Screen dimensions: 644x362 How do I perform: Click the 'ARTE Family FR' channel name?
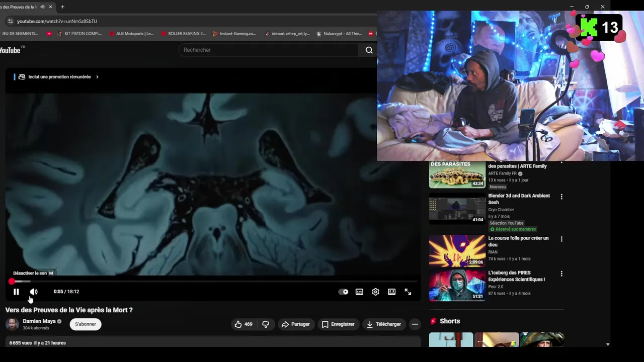click(x=503, y=173)
